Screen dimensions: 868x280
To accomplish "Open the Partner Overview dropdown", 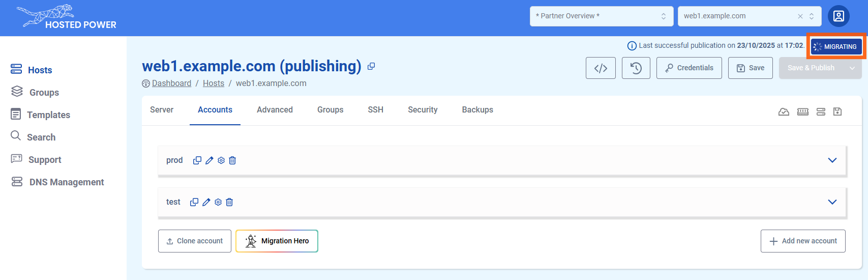I will pyautogui.click(x=601, y=16).
